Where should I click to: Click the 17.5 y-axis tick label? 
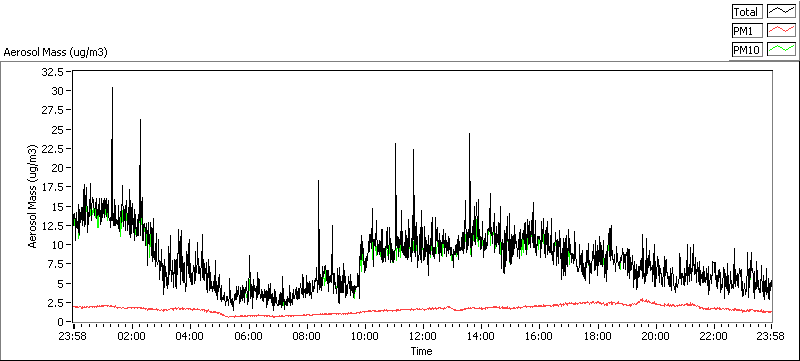53,187
